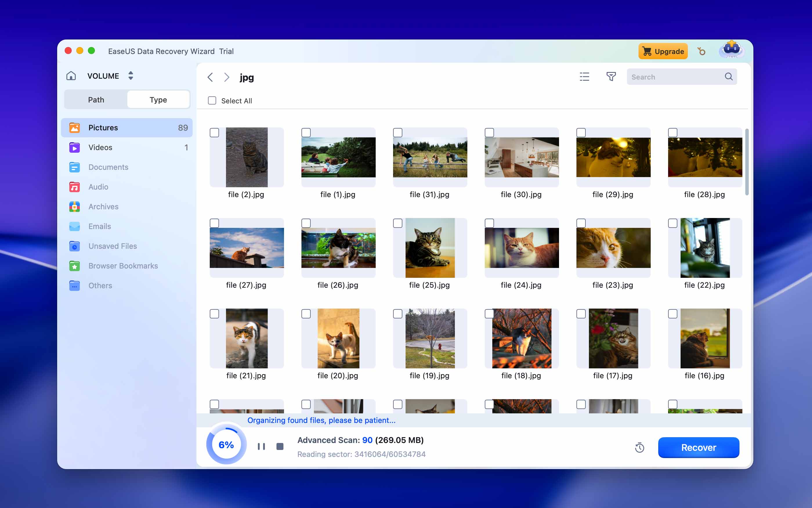The width and height of the screenshot is (812, 508).
Task: Open the filter funnel icon
Action: click(x=611, y=77)
